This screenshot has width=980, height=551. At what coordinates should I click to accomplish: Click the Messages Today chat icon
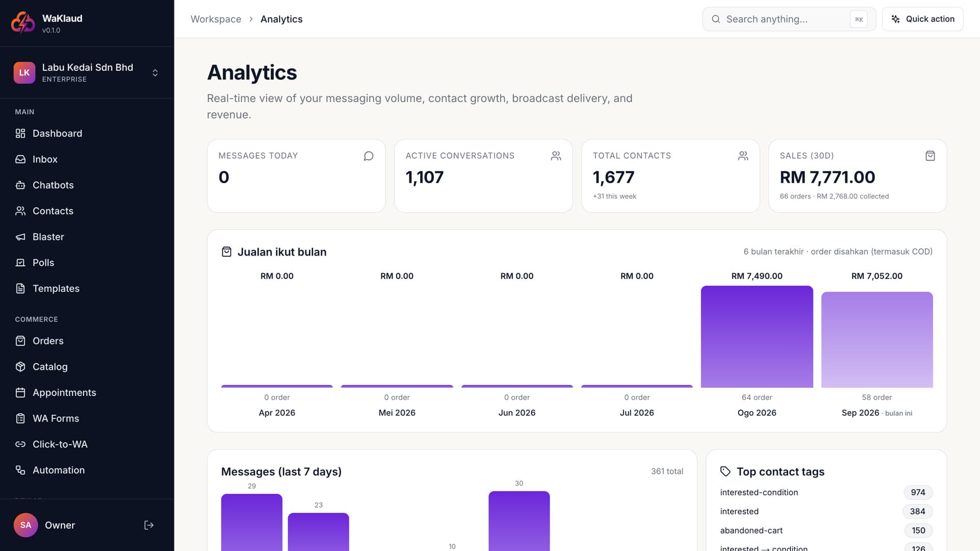click(369, 156)
